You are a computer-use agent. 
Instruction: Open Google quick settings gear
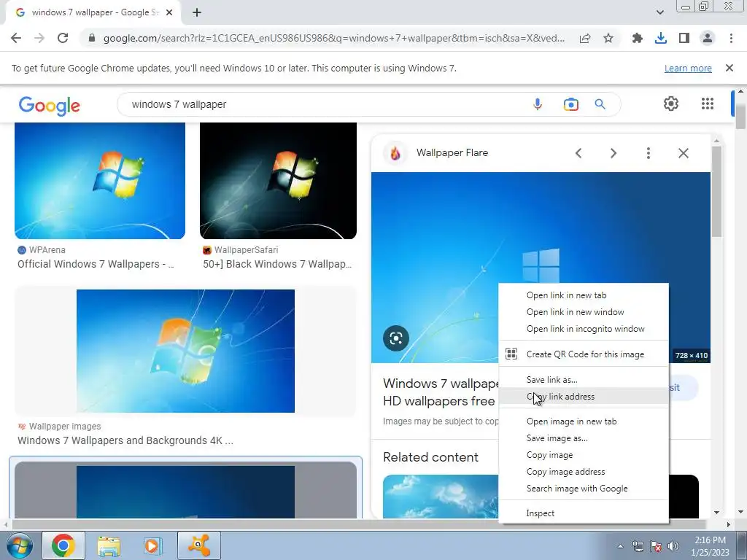[x=671, y=104]
